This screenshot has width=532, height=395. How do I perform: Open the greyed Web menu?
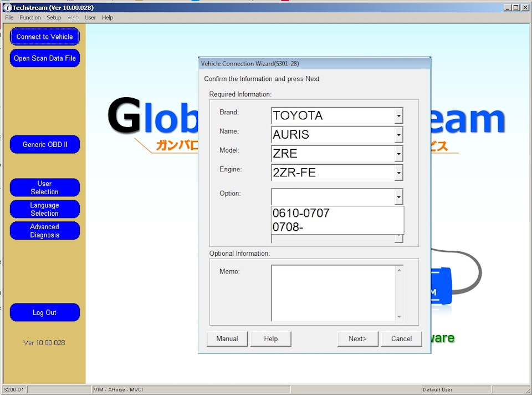pos(73,17)
